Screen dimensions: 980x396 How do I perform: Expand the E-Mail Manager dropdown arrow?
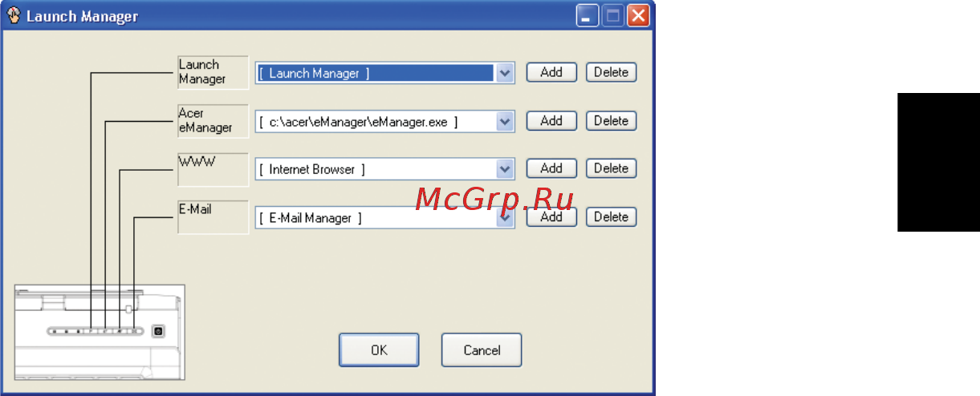click(x=505, y=217)
